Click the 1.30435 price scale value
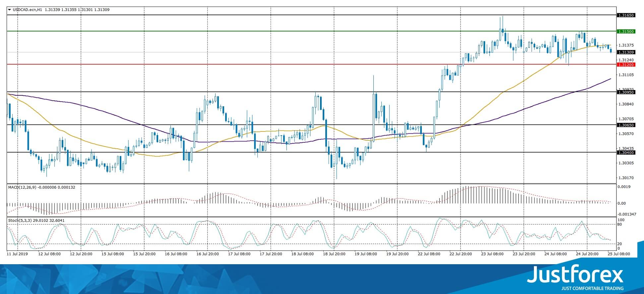The height and width of the screenshot is (294, 644). pyautogui.click(x=626, y=148)
